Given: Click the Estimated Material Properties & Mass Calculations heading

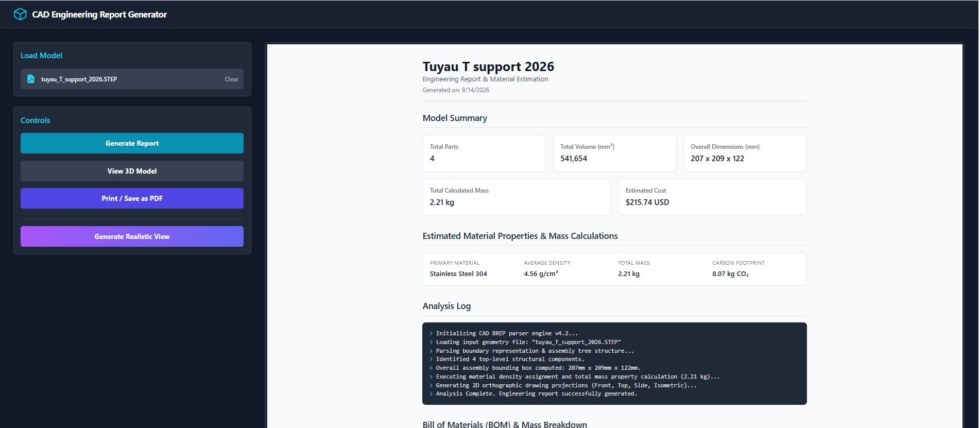Looking at the screenshot, I should [520, 236].
